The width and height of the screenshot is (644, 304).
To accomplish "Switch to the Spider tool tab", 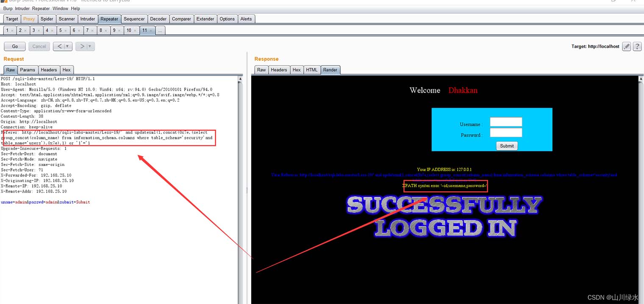I will [x=47, y=19].
